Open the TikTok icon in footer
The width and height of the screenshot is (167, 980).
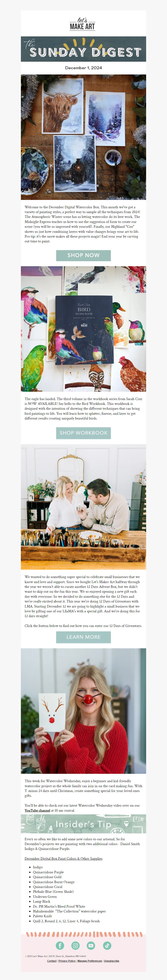click(107, 945)
